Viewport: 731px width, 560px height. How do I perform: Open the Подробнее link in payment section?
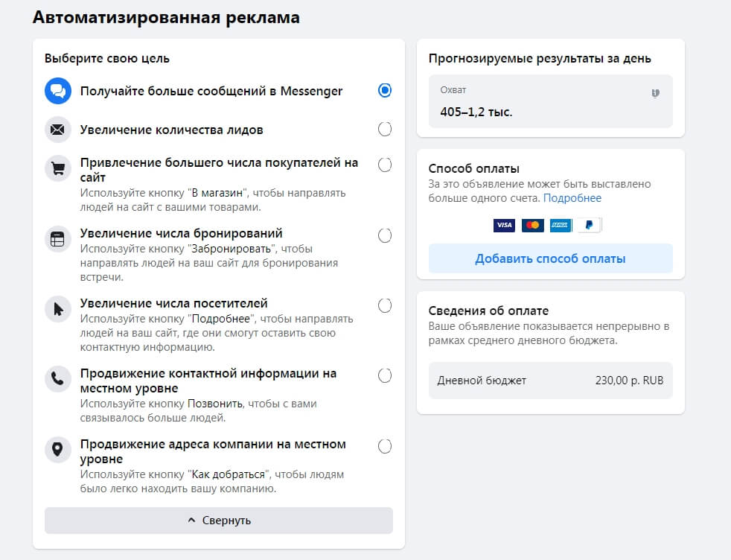pyautogui.click(x=572, y=198)
